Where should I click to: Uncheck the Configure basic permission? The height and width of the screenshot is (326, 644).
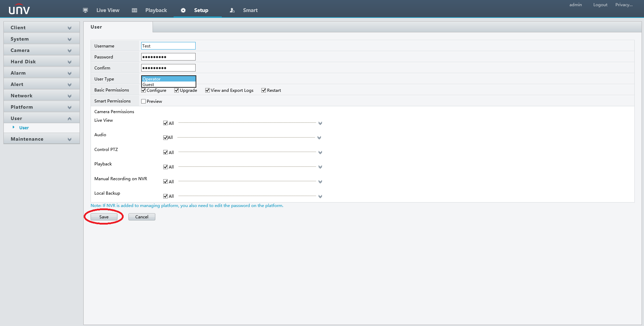click(x=144, y=90)
